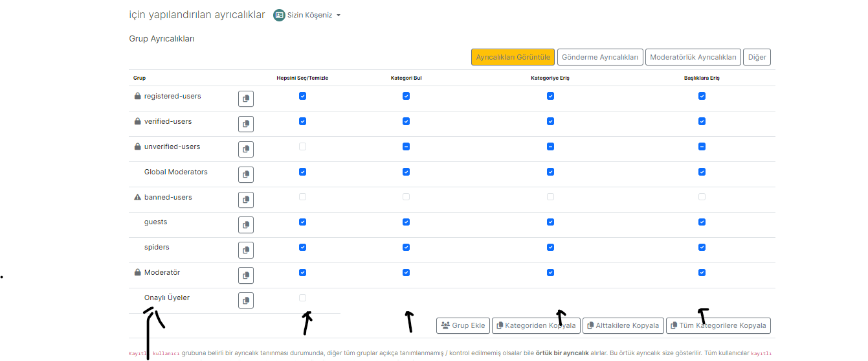Toggle Kategoriye Eriş checkbox for unverified-users
Image resolution: width=868 pixels, height=361 pixels.
point(550,146)
